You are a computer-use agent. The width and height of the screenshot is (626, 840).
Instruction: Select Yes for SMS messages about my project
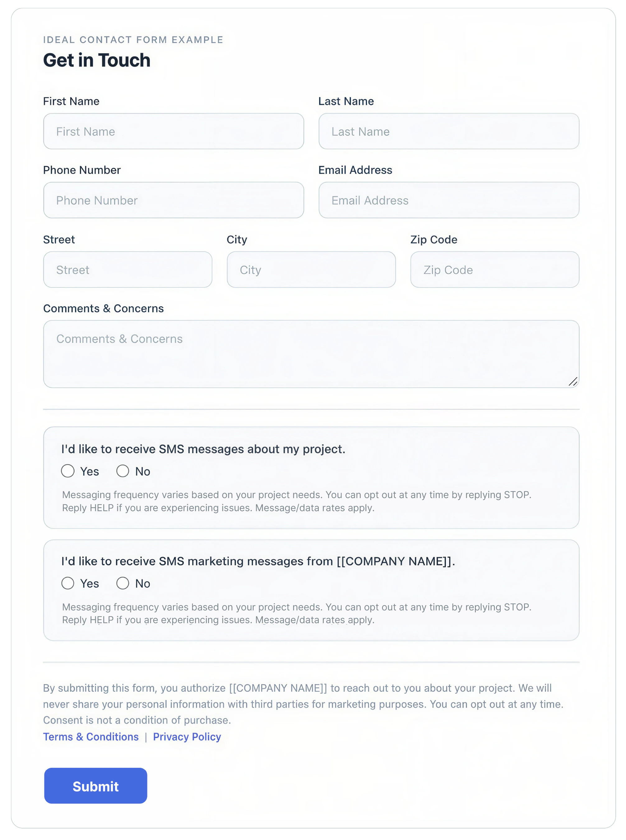tap(68, 471)
